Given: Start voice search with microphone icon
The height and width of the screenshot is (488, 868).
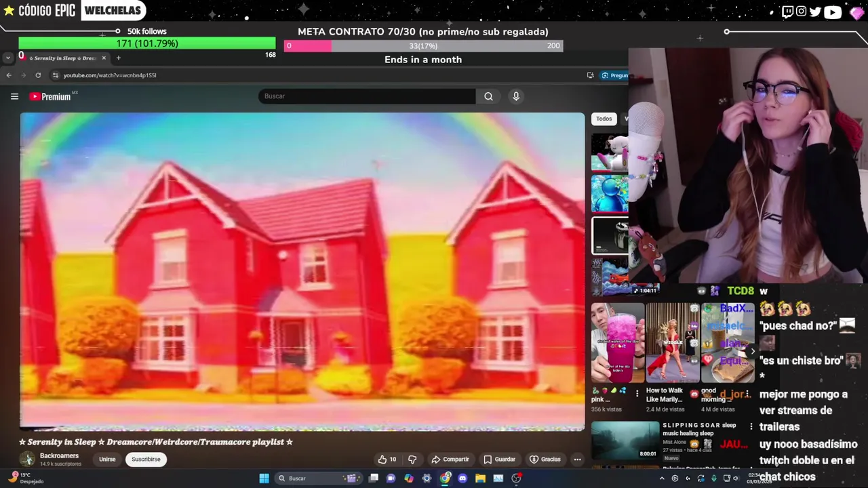Looking at the screenshot, I should click(516, 96).
